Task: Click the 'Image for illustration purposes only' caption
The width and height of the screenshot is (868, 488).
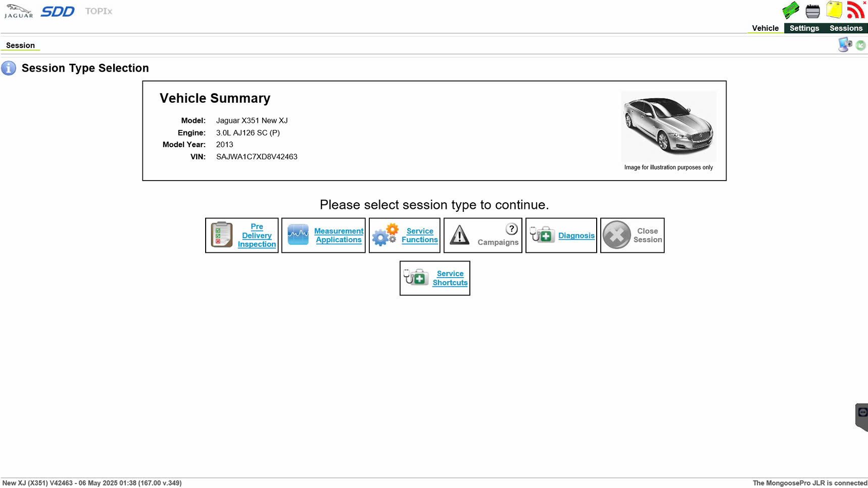Action: point(668,167)
